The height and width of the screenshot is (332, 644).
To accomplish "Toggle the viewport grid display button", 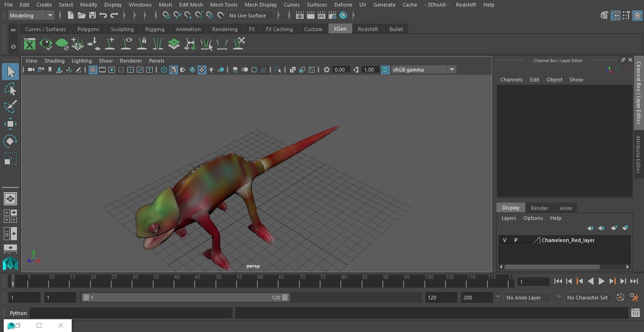I will click(93, 70).
